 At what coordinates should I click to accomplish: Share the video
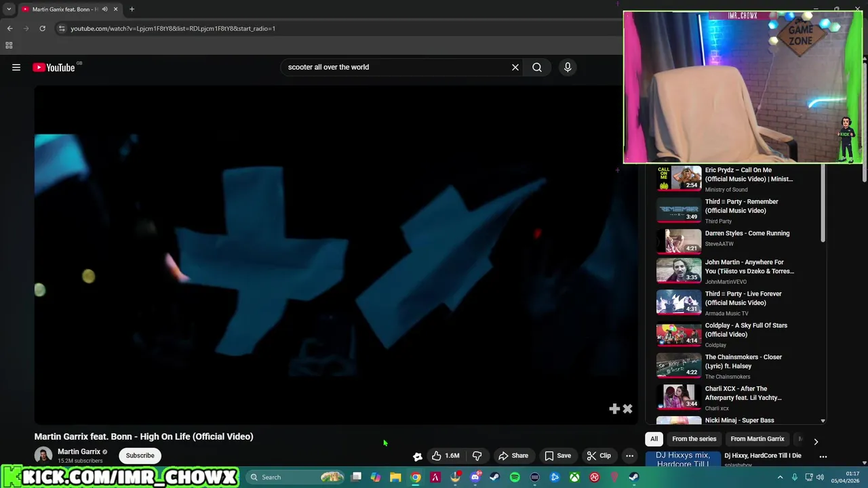[513, 455]
